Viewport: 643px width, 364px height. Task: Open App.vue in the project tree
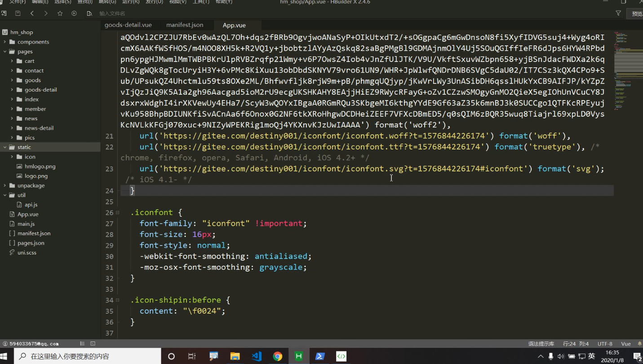click(28, 215)
